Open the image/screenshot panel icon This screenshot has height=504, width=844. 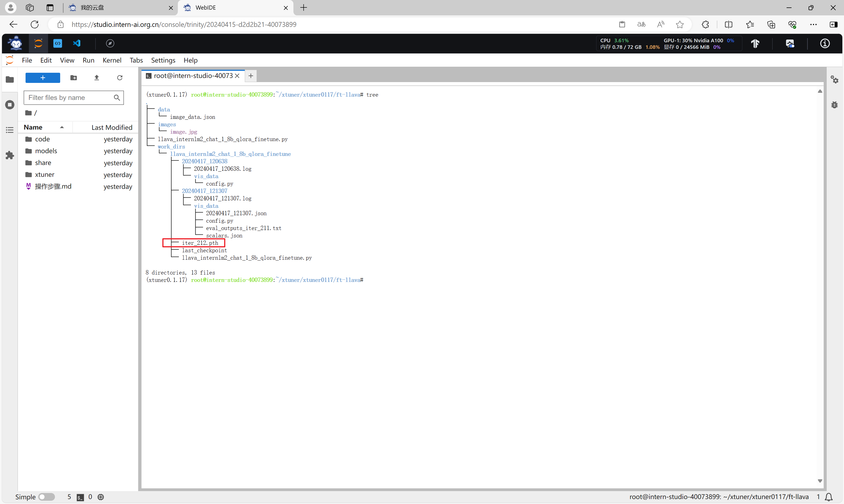tap(790, 43)
